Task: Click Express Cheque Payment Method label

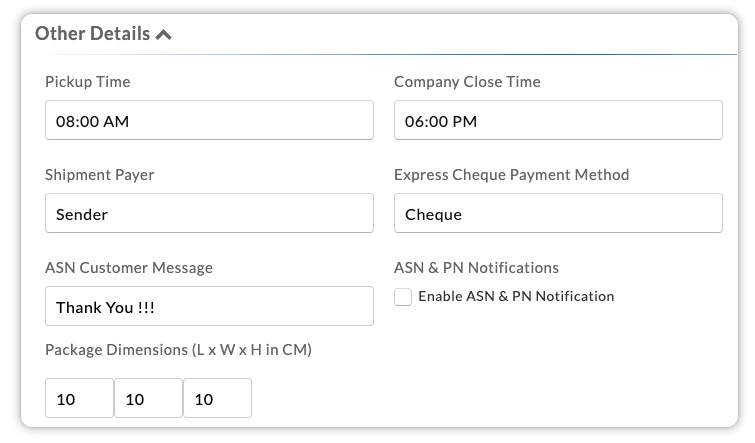Action: [x=511, y=175]
